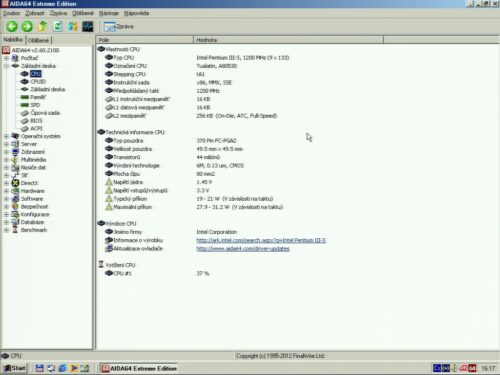Click the last quick launch icon
Image resolution: width=500 pixels, height=375 pixels.
coord(85,368)
